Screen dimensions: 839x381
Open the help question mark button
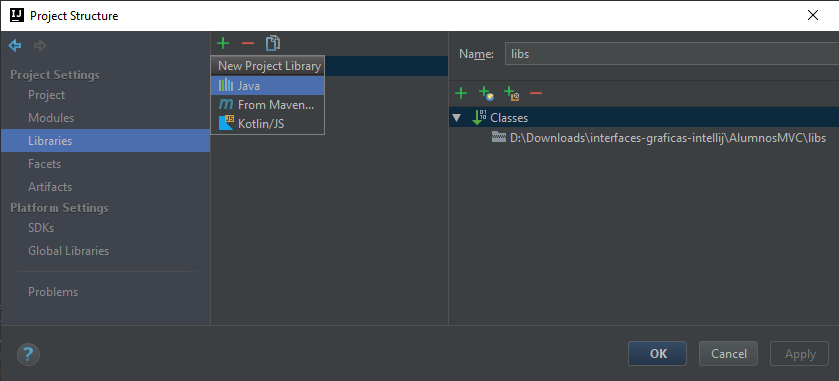[x=28, y=354]
